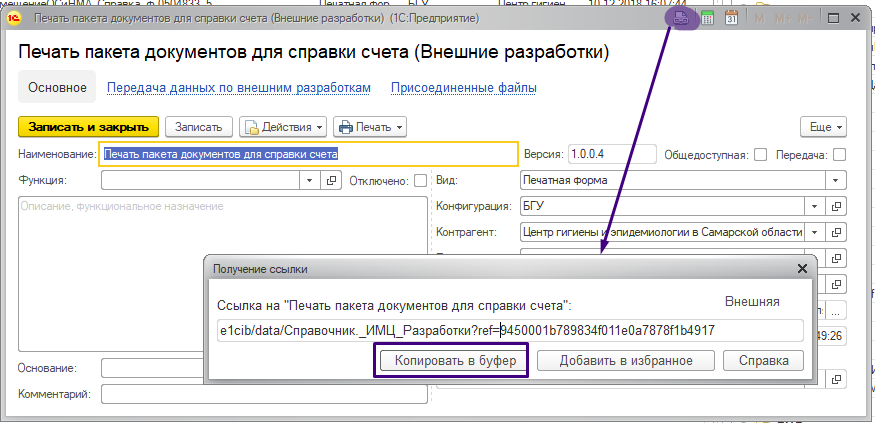Image resolution: width=875 pixels, height=423 pixels.
Task: Toggle the Отключено checkbox
Action: click(420, 181)
